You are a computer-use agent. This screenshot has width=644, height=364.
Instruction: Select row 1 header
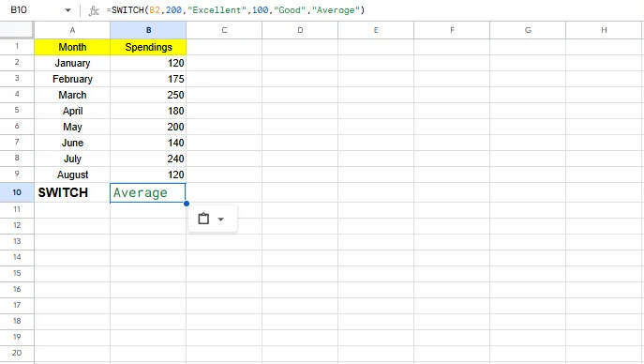click(x=17, y=46)
